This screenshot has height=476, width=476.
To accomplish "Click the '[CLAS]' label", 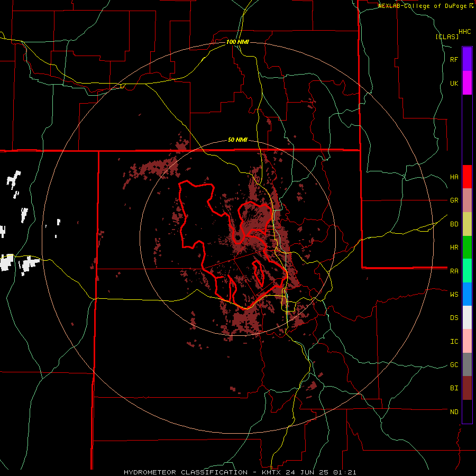I will [x=447, y=36].
